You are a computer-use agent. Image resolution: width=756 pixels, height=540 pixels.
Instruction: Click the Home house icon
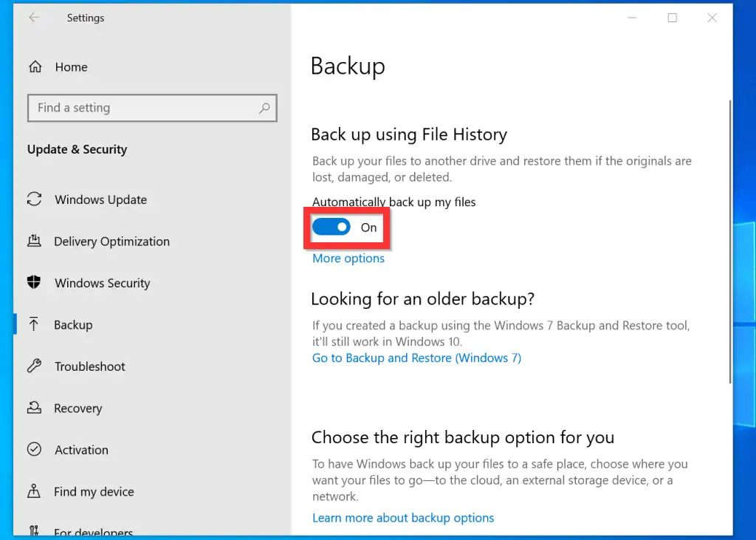point(35,66)
